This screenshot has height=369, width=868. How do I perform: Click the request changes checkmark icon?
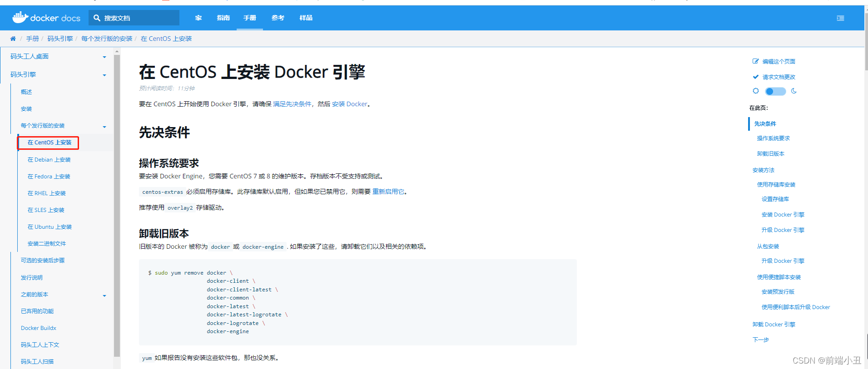[756, 77]
